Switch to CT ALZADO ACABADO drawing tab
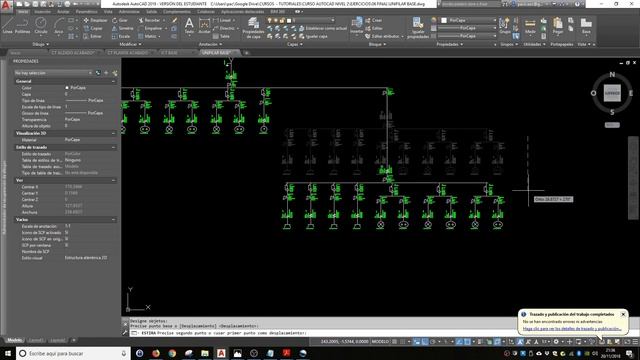This screenshot has width=640, height=360. coord(73,53)
